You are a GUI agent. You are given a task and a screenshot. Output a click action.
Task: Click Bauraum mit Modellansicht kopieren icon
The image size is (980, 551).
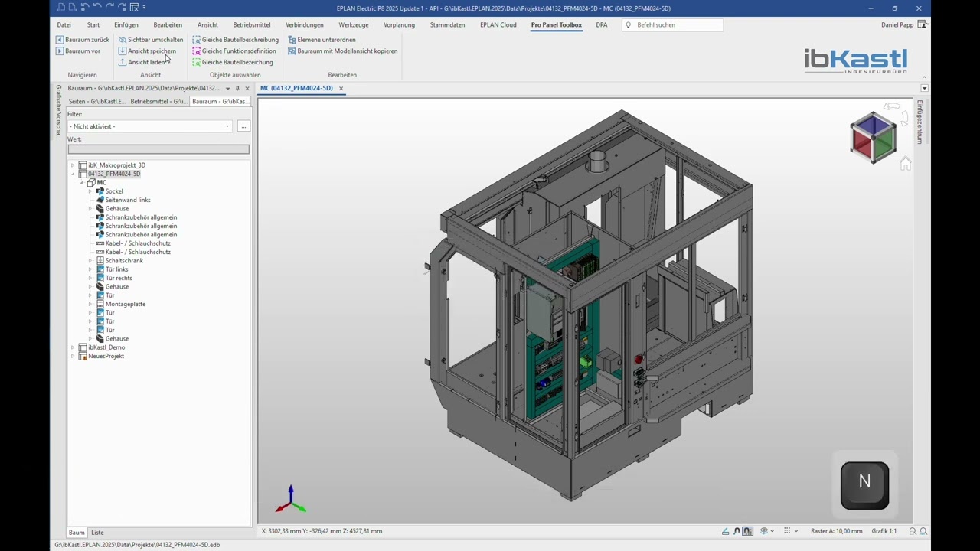pos(292,51)
